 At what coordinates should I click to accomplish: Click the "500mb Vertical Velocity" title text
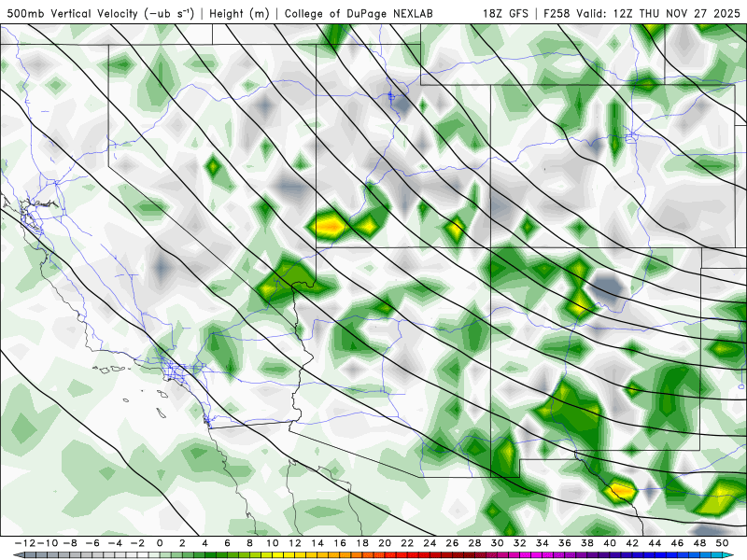(73, 13)
